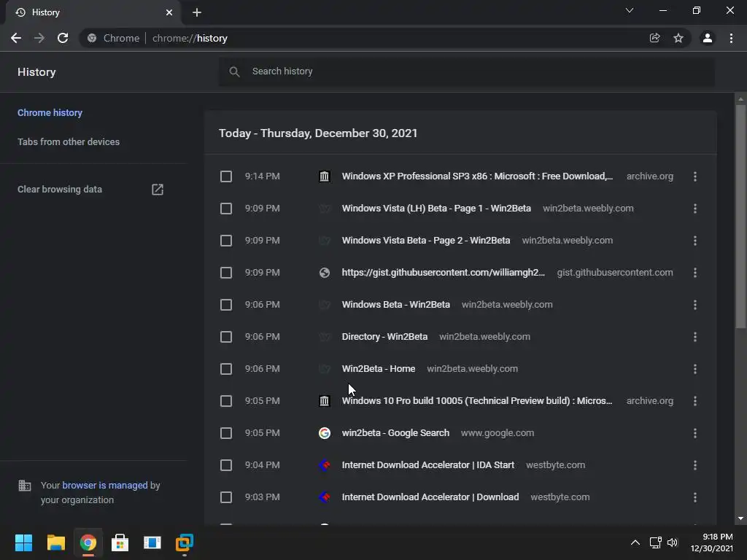This screenshot has width=747, height=560.
Task: Check the box for Windows Vista (LH) Beta Page 1
Action: click(x=226, y=209)
